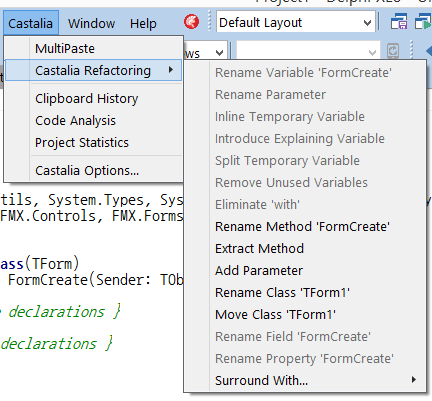Image resolution: width=432 pixels, height=401 pixels.
Task: Open Project Statistics
Action: [x=93, y=143]
